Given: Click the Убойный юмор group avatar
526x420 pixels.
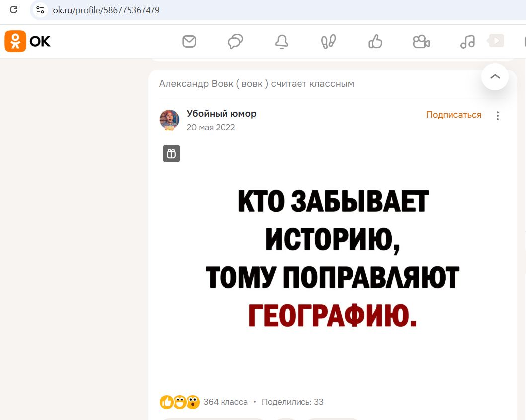Looking at the screenshot, I should (169, 120).
